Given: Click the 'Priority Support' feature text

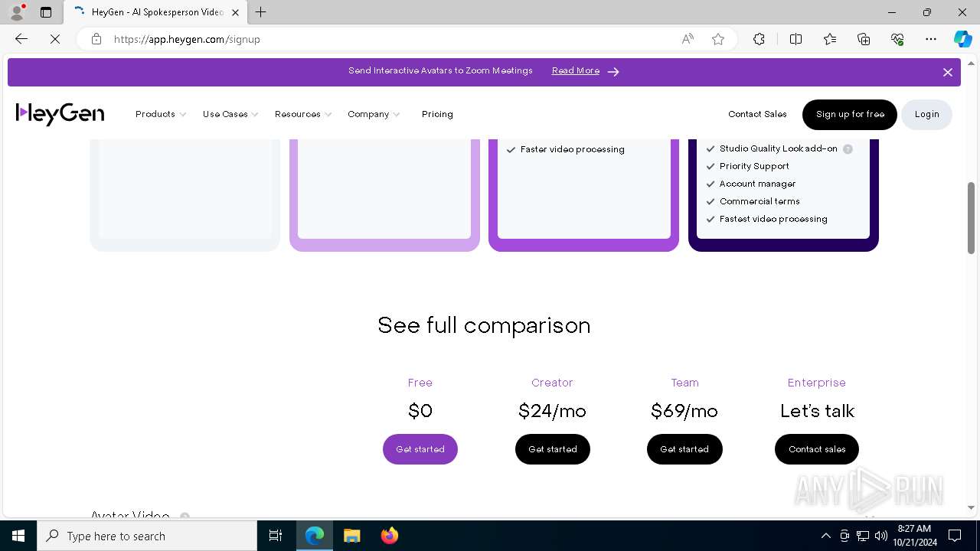Looking at the screenshot, I should pos(754,166).
